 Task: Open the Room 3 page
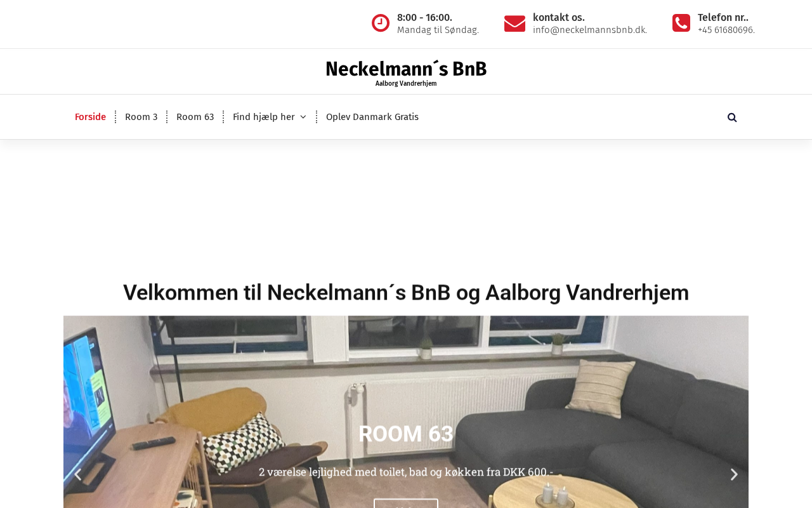click(x=141, y=117)
